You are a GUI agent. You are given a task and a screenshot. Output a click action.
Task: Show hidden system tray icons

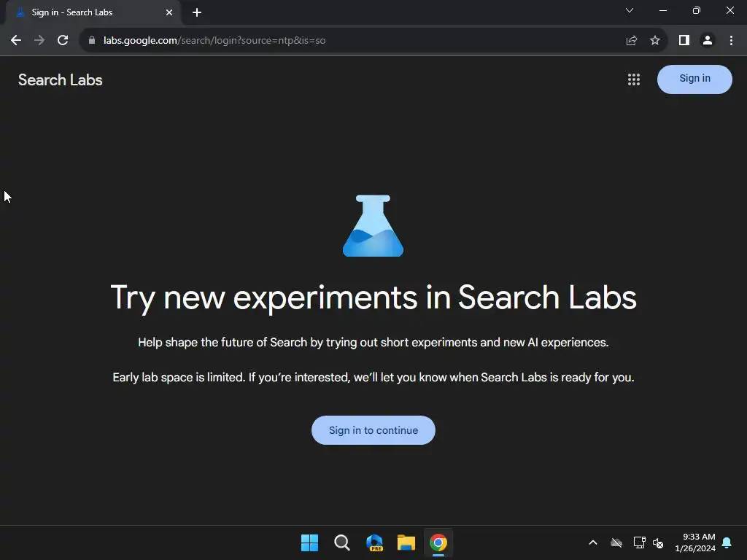(x=593, y=542)
